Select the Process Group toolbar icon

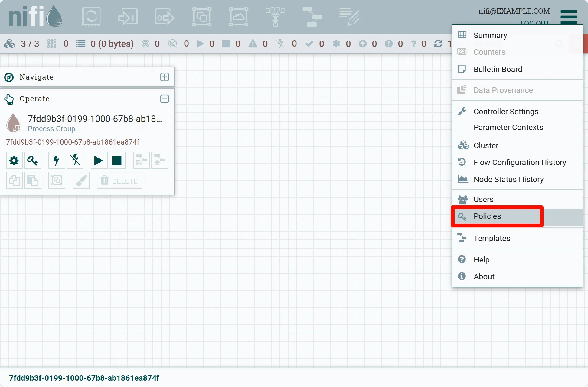point(201,17)
